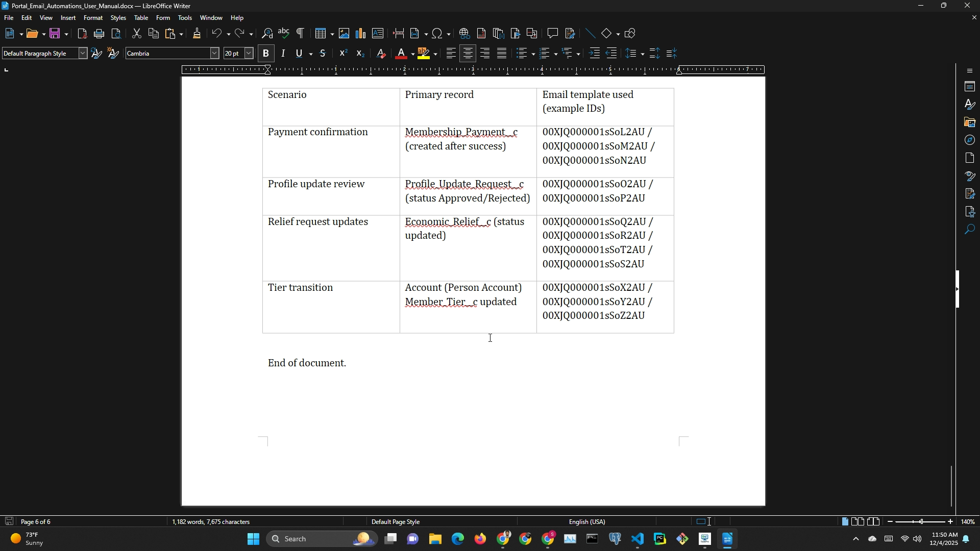Viewport: 980px width, 551px height.
Task: Click Default Page Style in status bar
Action: click(x=396, y=522)
